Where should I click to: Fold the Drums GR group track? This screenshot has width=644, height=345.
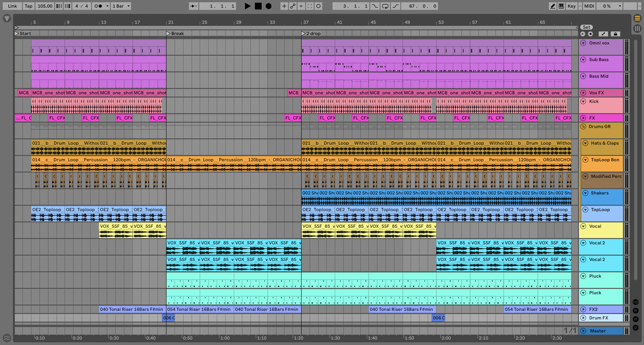583,126
